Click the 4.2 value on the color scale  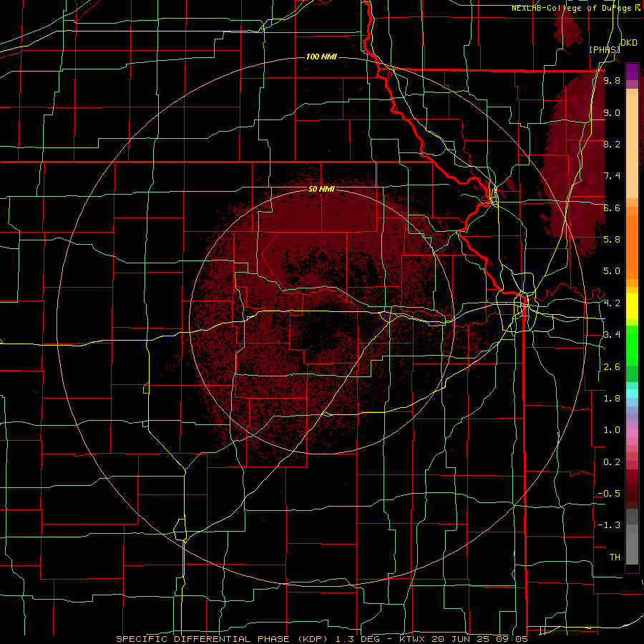pyautogui.click(x=612, y=303)
